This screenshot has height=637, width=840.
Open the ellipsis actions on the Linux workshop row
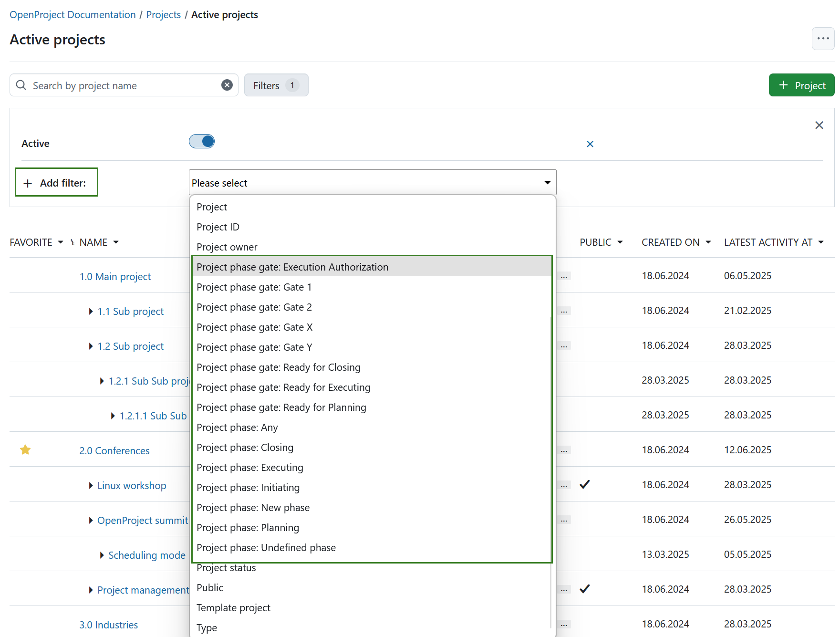point(564,484)
